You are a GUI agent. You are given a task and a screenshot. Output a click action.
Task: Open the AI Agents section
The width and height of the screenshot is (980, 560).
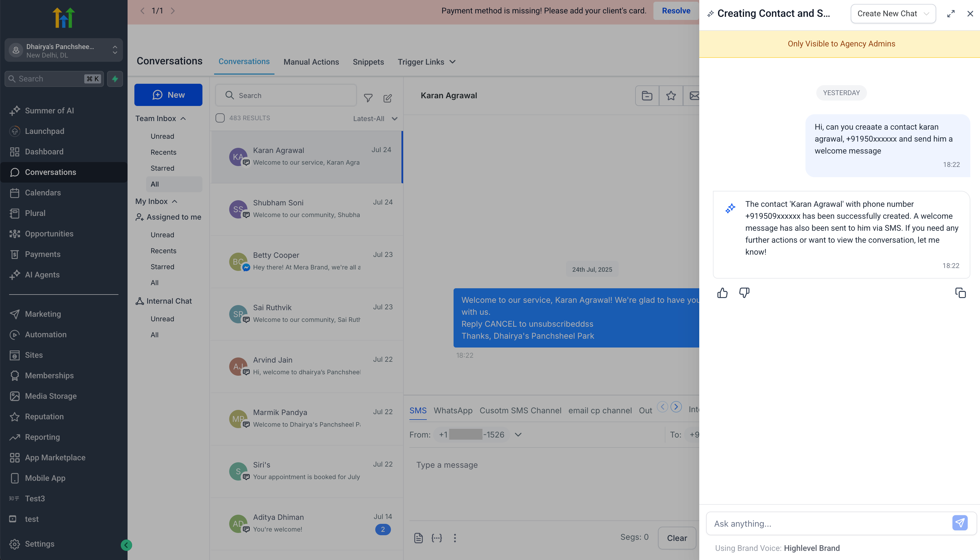pyautogui.click(x=42, y=275)
